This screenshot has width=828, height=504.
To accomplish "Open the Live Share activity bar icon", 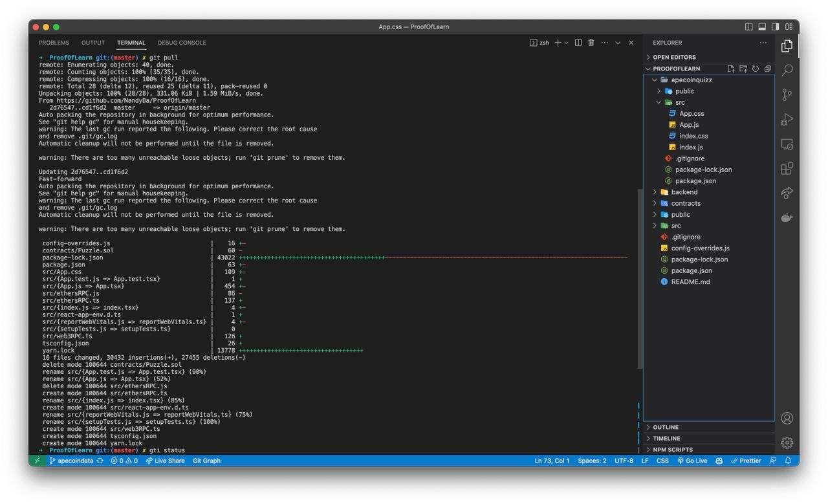I will click(x=787, y=193).
